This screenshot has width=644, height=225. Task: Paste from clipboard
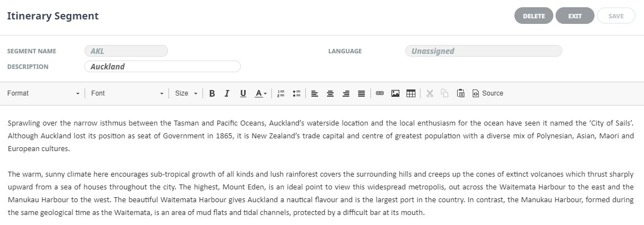click(x=461, y=94)
